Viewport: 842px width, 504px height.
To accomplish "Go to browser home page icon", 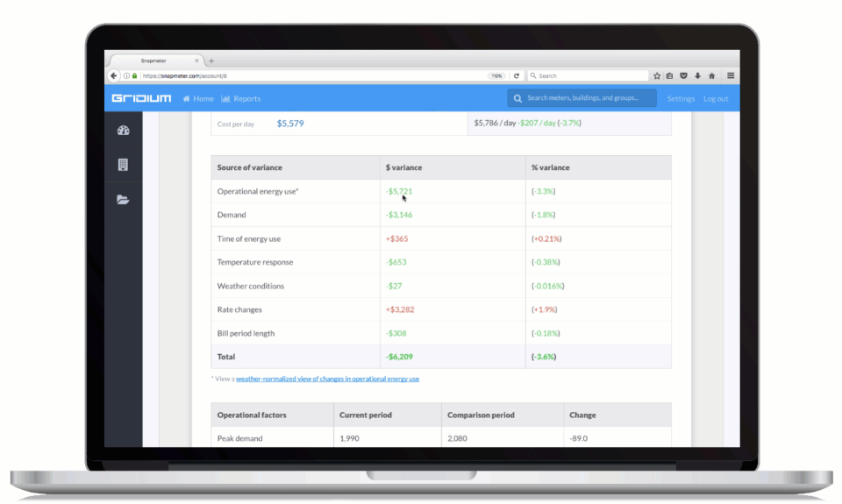I will (x=711, y=75).
